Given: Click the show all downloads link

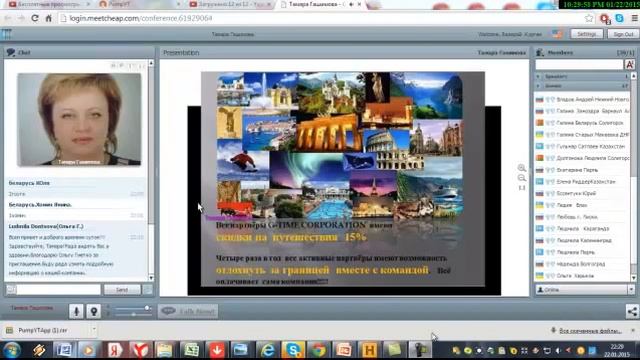Looking at the screenshot, I should click(x=590, y=331).
